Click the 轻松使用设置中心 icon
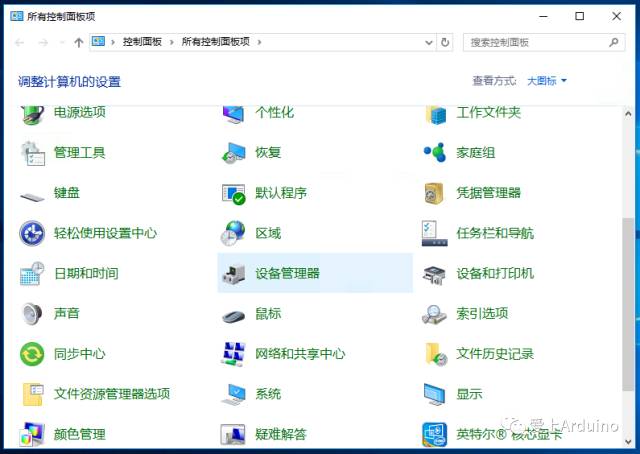Image resolution: width=640 pixels, height=454 pixels. [x=32, y=233]
